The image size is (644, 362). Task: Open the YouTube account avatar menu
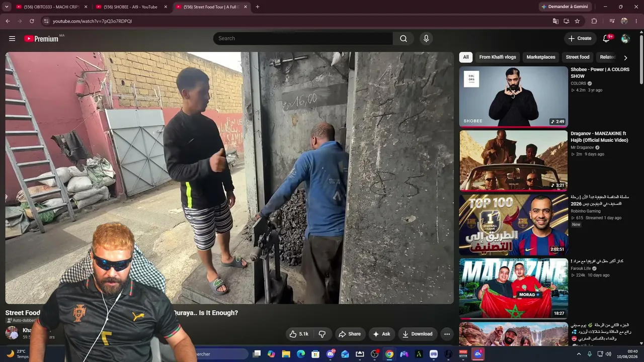(625, 39)
